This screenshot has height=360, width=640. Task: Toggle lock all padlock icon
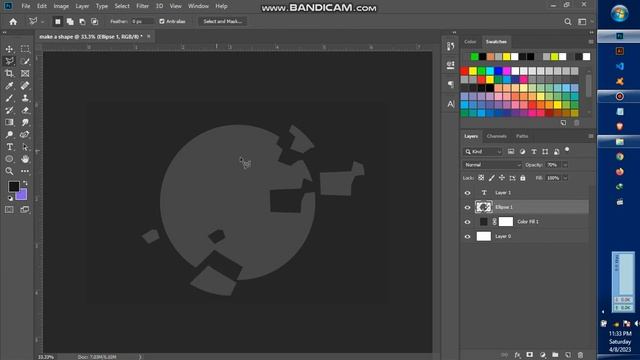[523, 178]
